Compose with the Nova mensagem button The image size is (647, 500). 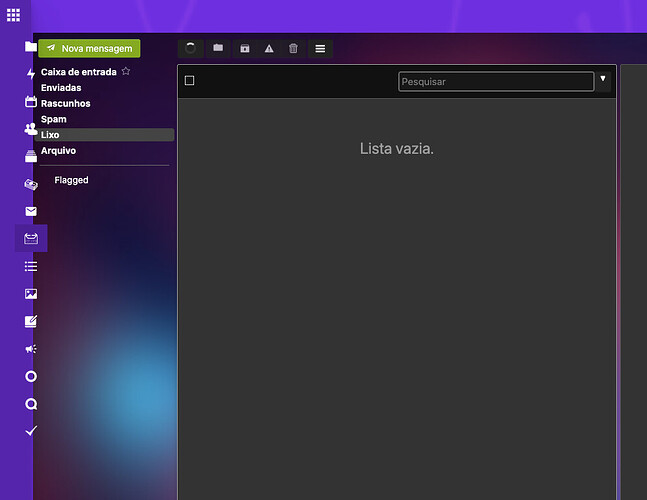pyautogui.click(x=89, y=49)
